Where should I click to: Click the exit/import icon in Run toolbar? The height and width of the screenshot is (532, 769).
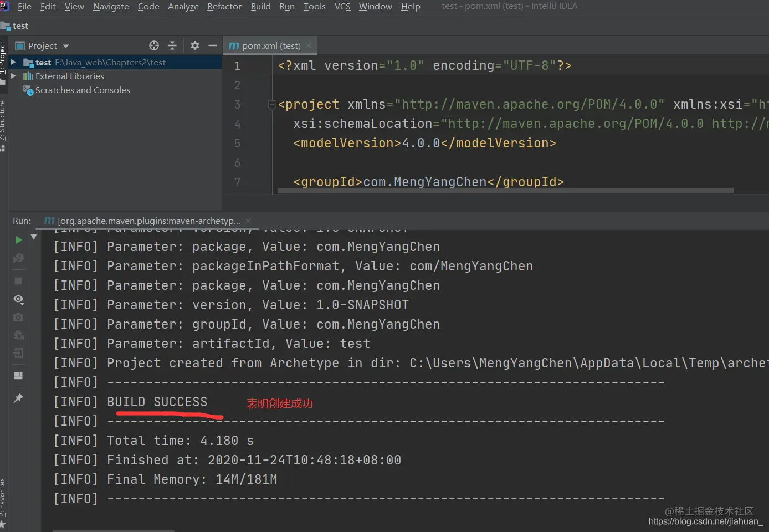[18, 353]
